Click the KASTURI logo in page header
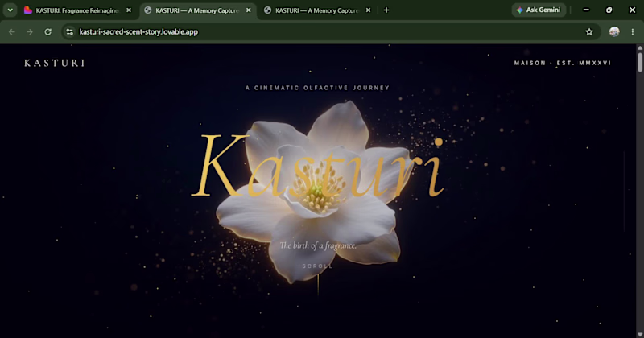 [55, 63]
